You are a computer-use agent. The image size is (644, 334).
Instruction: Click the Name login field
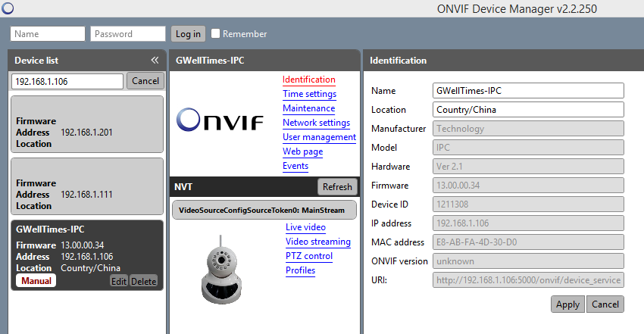click(x=48, y=34)
